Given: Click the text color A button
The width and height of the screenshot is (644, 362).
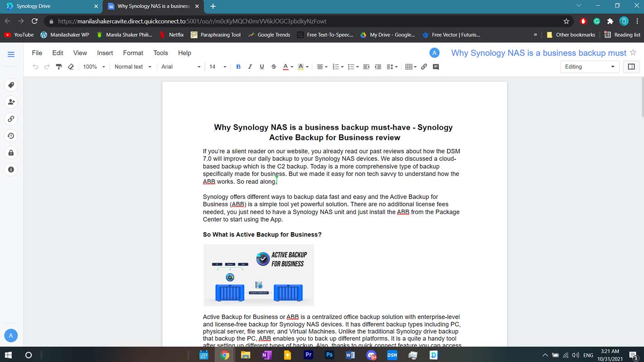Looking at the screenshot, I should pos(285,67).
